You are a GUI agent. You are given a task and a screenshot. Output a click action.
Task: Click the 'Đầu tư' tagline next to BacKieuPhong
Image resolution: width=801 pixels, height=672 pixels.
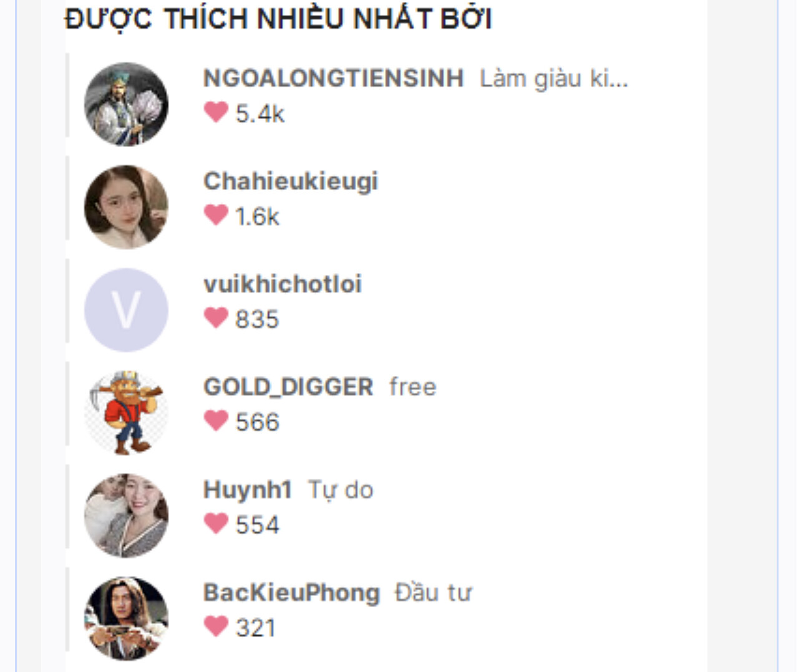433,593
